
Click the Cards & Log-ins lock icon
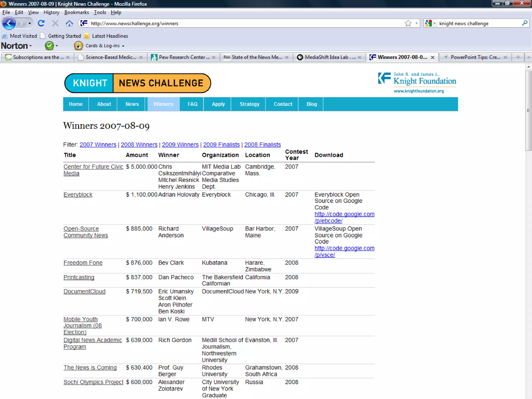click(x=78, y=46)
